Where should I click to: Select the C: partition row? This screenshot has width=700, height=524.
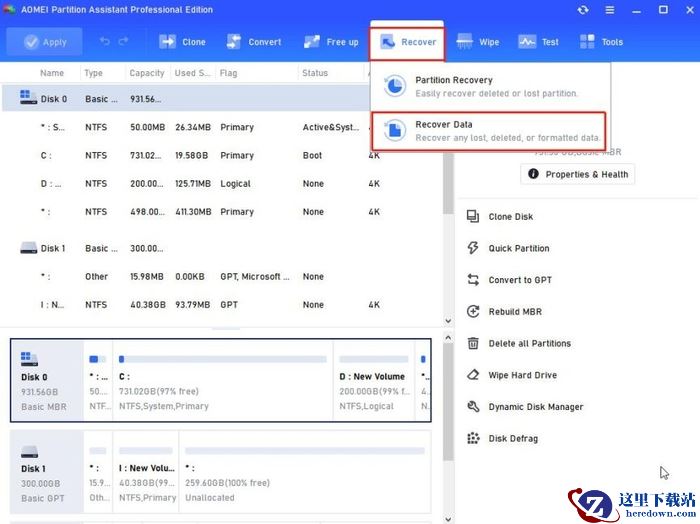(221, 155)
